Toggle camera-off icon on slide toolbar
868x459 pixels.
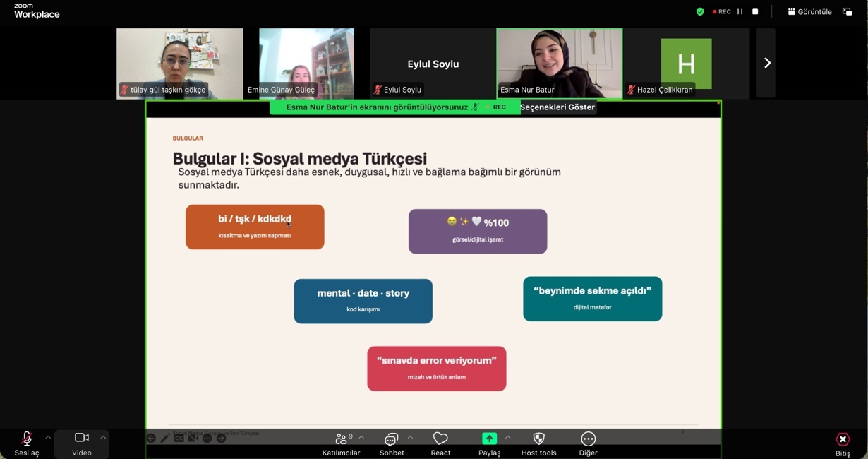[193, 439]
